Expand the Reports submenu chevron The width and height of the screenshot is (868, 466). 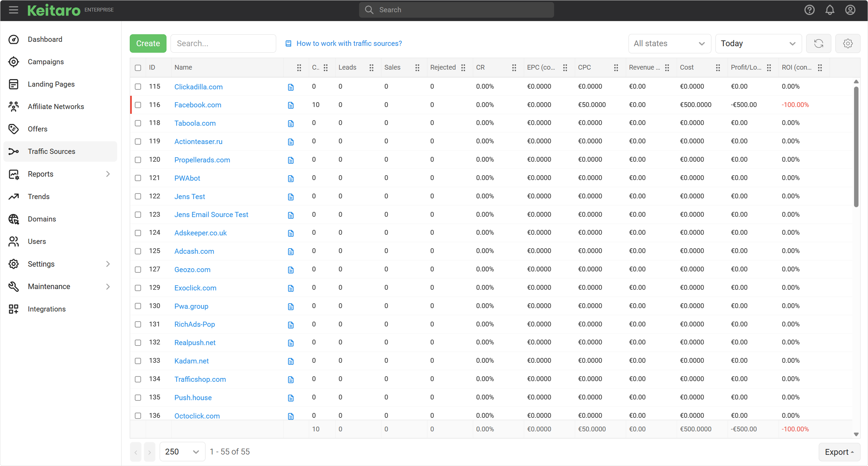pos(108,174)
